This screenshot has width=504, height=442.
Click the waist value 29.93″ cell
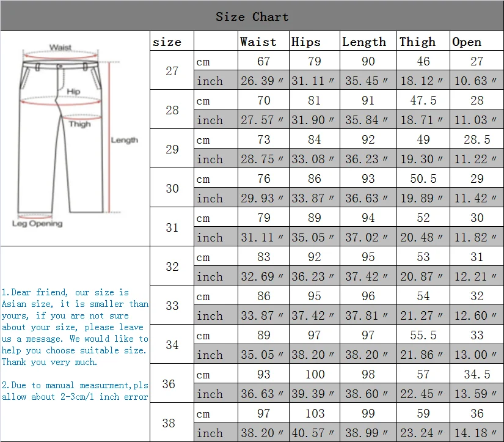(x=263, y=198)
